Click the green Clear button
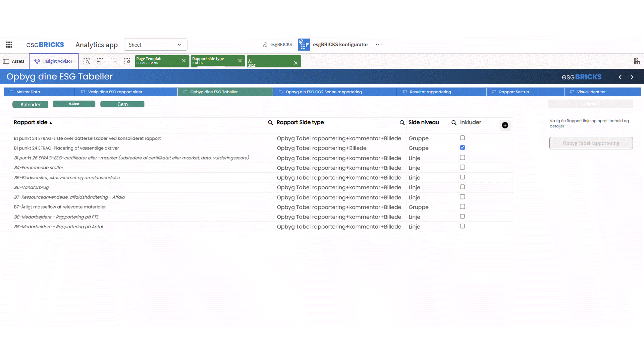The width and height of the screenshot is (644, 362). (x=74, y=104)
